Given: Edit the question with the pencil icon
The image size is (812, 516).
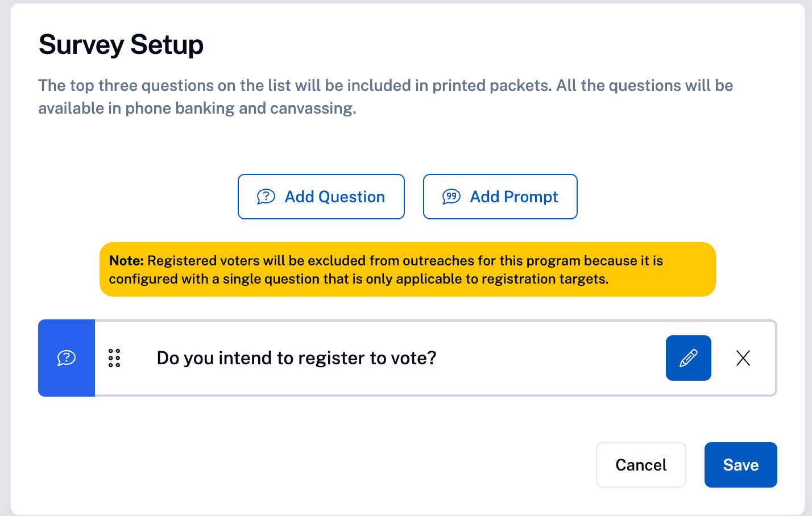Looking at the screenshot, I should [x=688, y=358].
